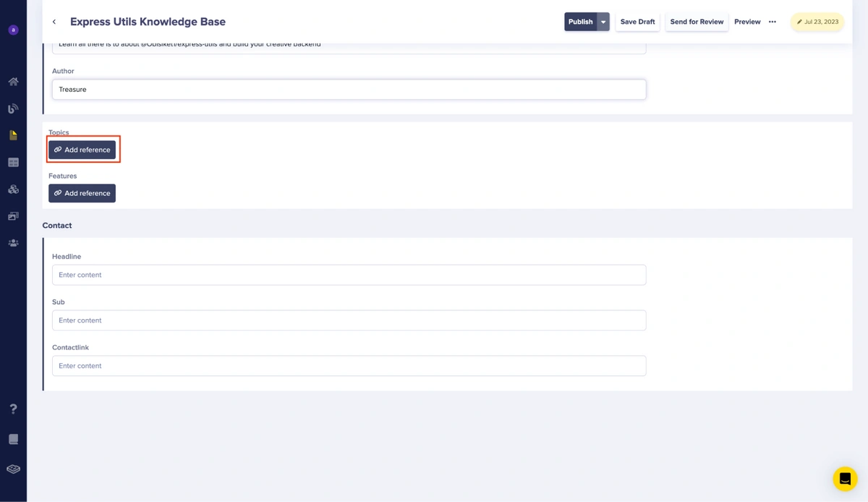Add reference under Features
868x502 pixels.
pos(82,193)
